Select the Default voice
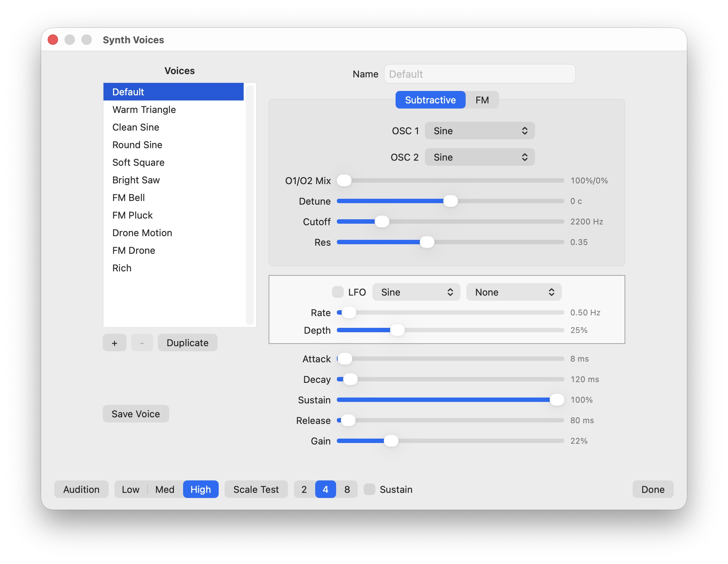Viewport: 728px width, 564px height. pyautogui.click(x=174, y=92)
